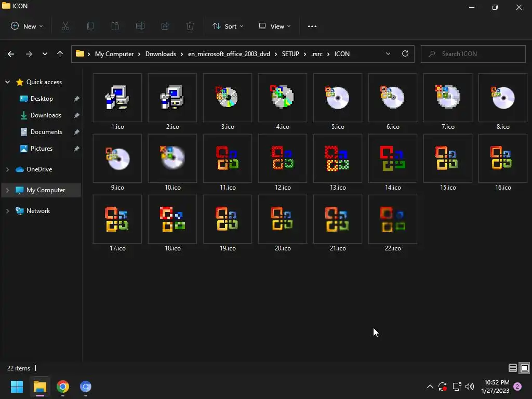The image size is (532, 399).
Task: Click the Delete trash icon
Action: (190, 26)
